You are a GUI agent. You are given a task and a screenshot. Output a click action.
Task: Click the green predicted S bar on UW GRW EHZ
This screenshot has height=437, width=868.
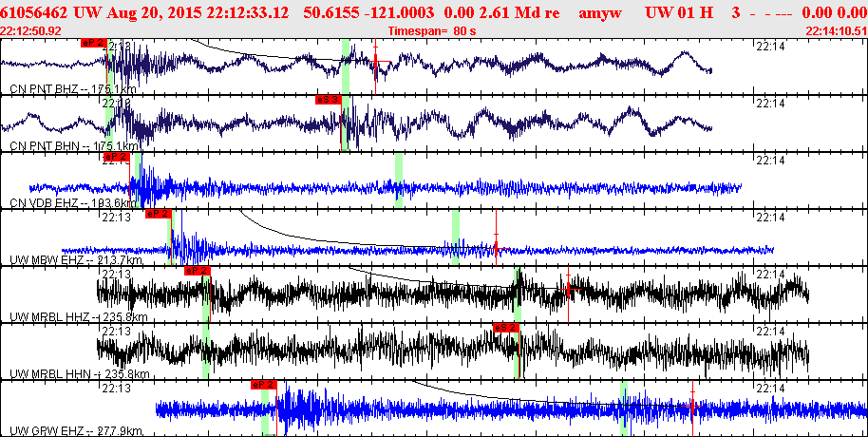tap(624, 408)
